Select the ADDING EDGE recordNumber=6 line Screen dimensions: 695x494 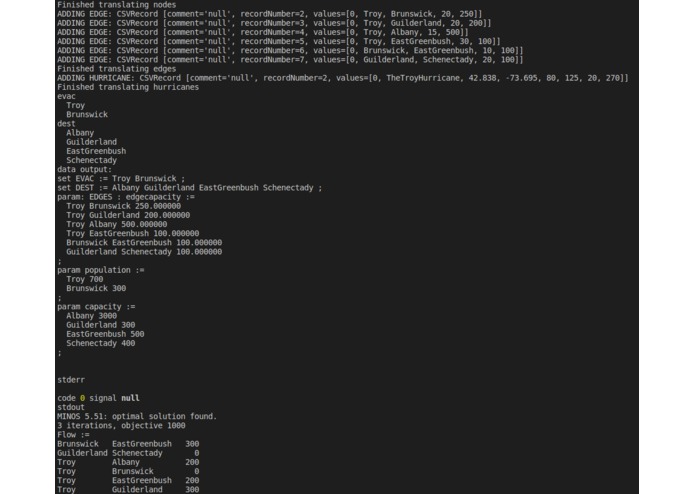pyautogui.click(x=290, y=51)
